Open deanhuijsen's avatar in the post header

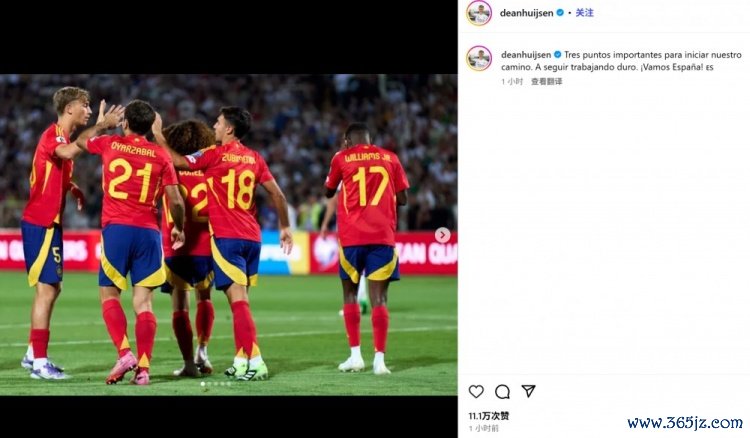point(479,13)
